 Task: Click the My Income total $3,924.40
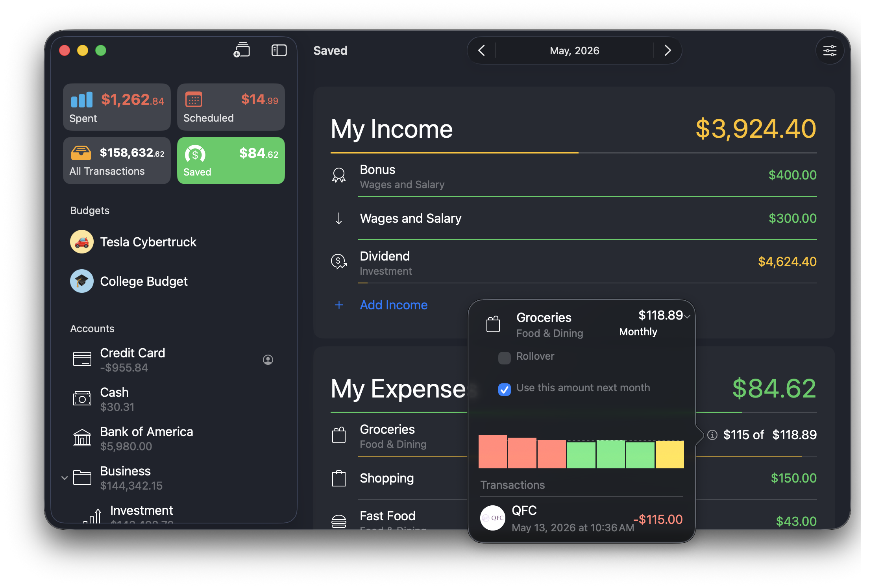(x=756, y=129)
